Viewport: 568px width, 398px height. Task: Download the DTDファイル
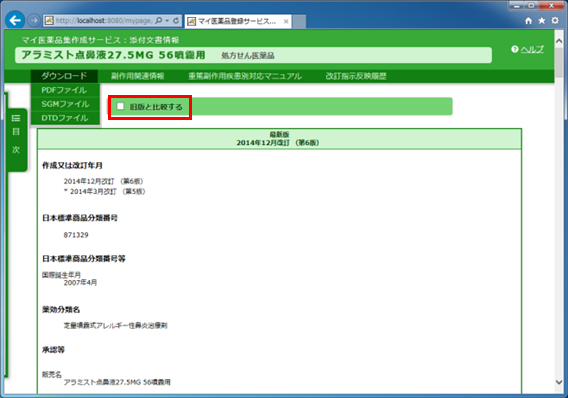pyautogui.click(x=65, y=118)
